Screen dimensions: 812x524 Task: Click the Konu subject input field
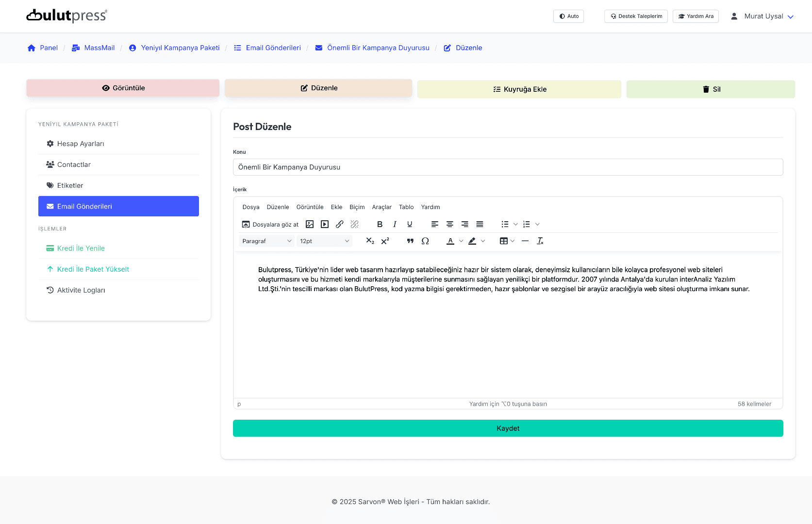click(508, 167)
